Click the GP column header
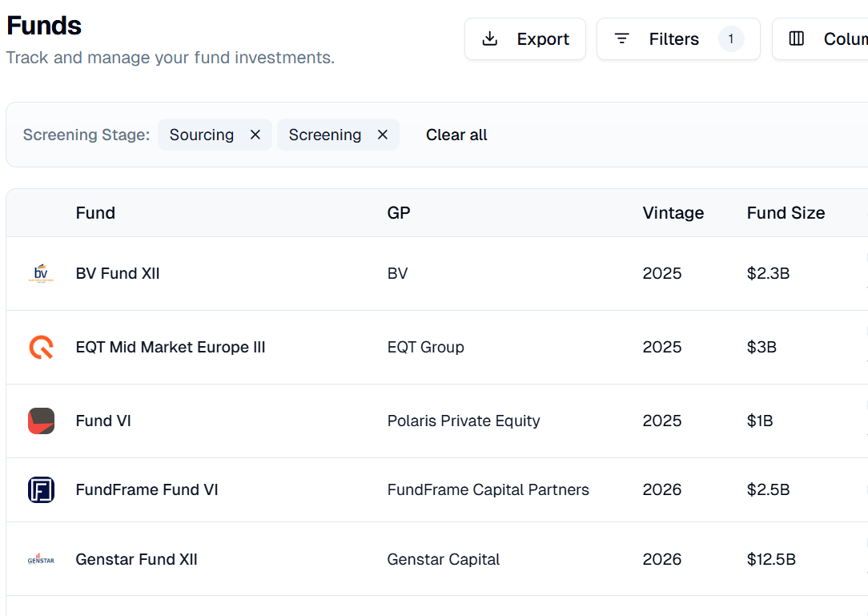 point(399,213)
